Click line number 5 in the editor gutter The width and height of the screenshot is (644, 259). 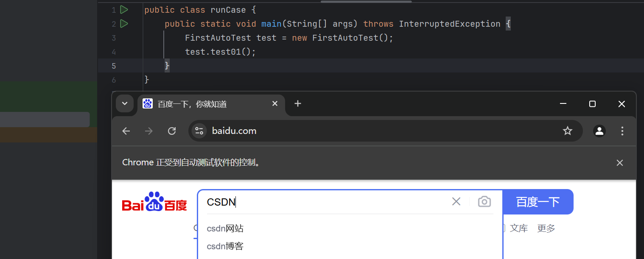coord(114,66)
